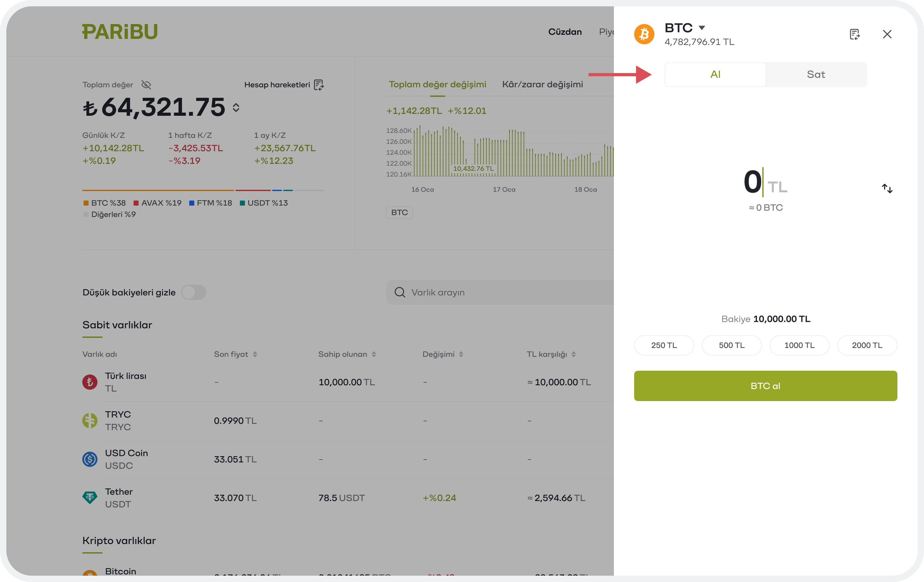Click the Hesap hareketleri document icon

(318, 85)
